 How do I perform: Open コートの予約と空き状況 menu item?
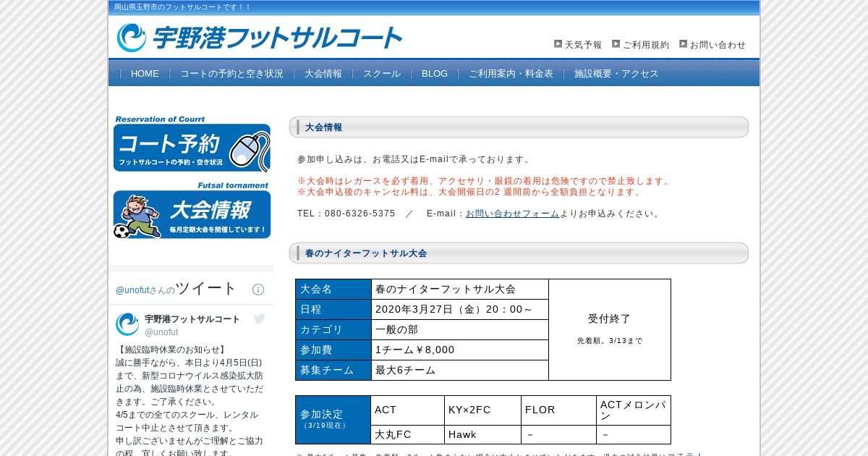tap(231, 74)
